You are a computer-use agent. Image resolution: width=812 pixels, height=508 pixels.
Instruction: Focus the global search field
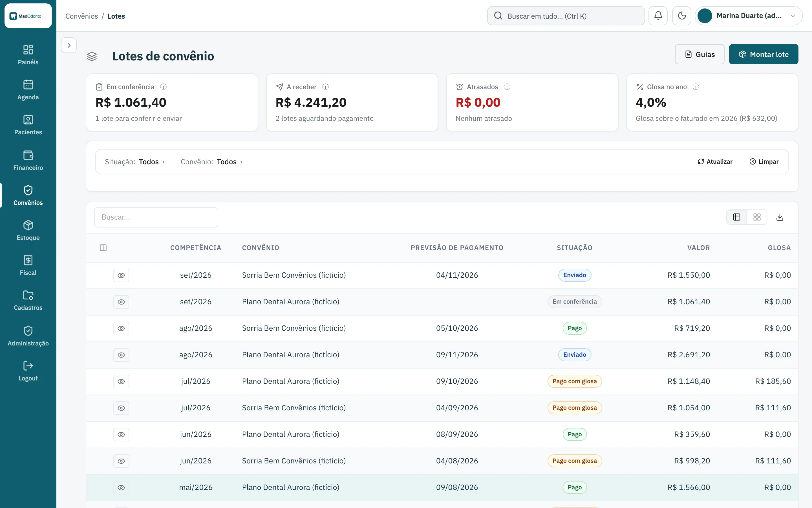point(566,16)
